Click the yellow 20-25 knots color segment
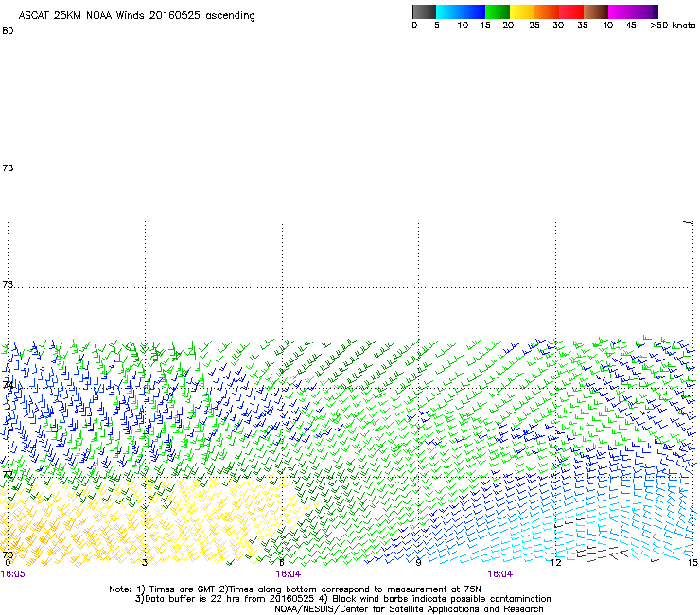Viewport: 700px width, 615px height. coord(522,11)
